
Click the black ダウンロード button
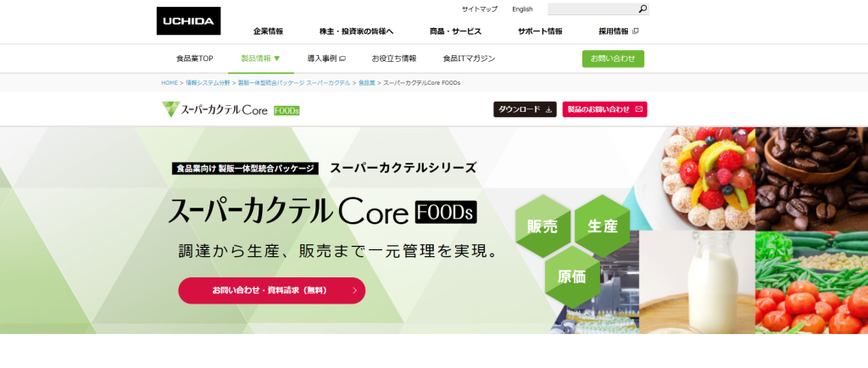coord(525,109)
